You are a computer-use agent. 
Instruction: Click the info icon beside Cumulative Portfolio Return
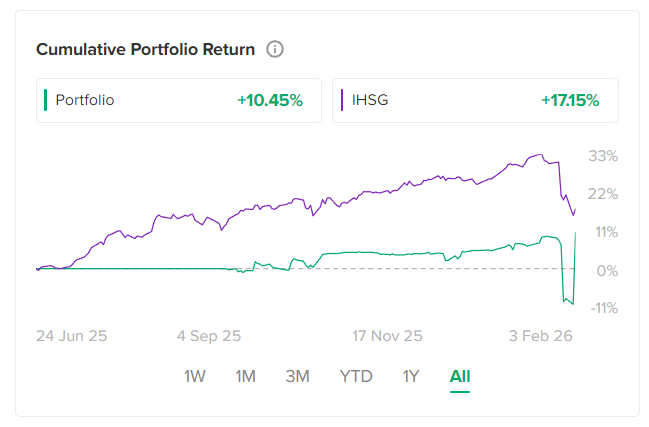click(x=276, y=49)
